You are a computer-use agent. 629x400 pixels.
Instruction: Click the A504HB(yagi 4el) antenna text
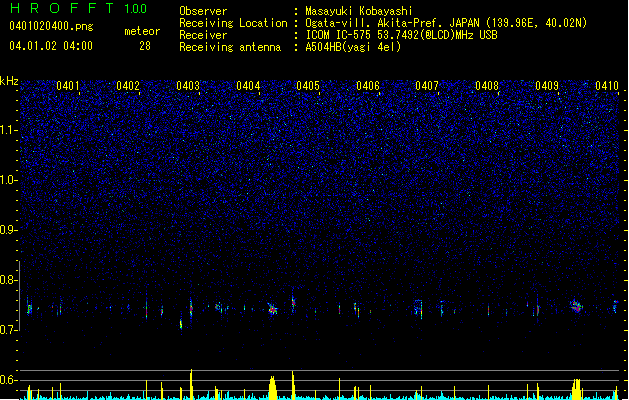(353, 47)
